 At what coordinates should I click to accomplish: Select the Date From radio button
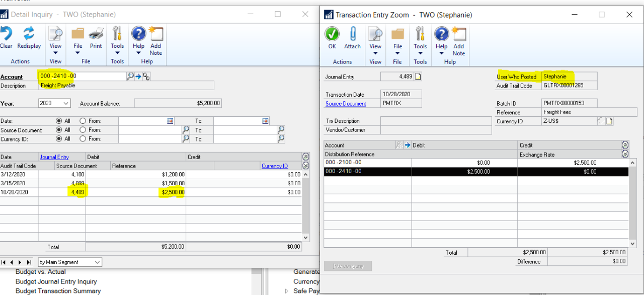point(83,121)
